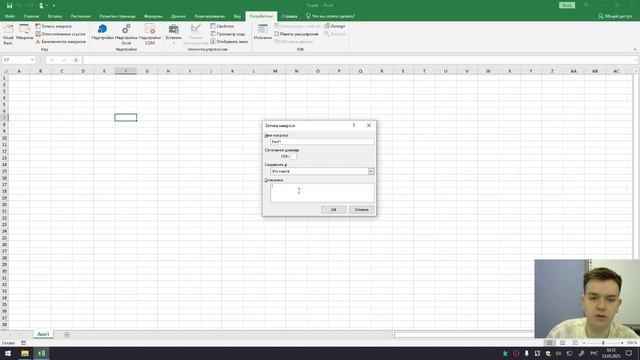The height and width of the screenshot is (360, 640).
Task: Click the XML Import button
Action: click(335, 26)
